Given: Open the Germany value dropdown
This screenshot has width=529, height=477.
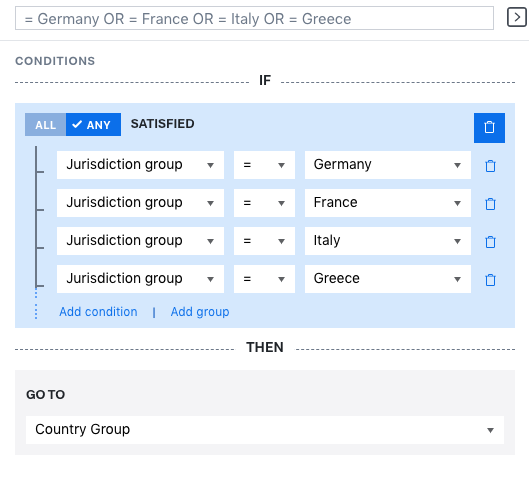Looking at the screenshot, I should pos(388,165).
